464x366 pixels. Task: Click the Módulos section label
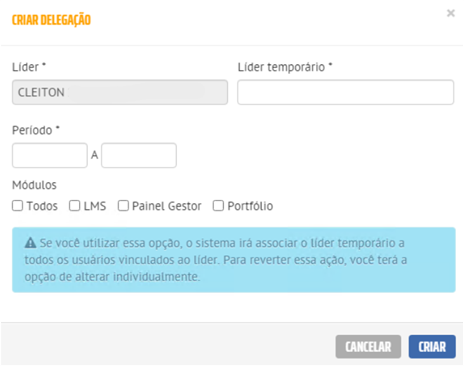pos(34,185)
